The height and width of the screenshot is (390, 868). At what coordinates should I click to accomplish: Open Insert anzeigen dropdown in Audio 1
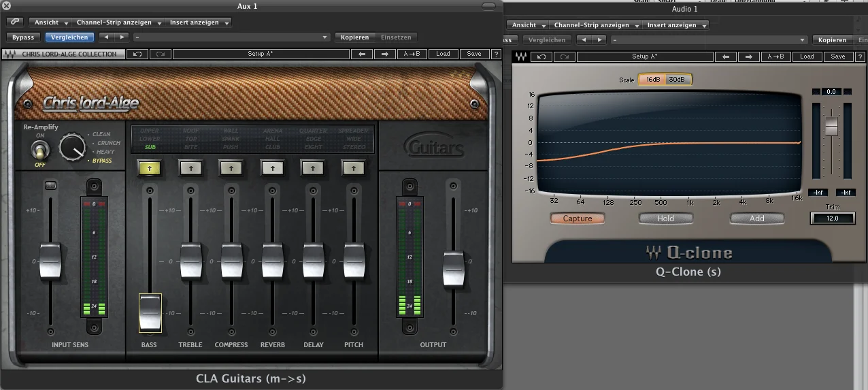tap(677, 25)
